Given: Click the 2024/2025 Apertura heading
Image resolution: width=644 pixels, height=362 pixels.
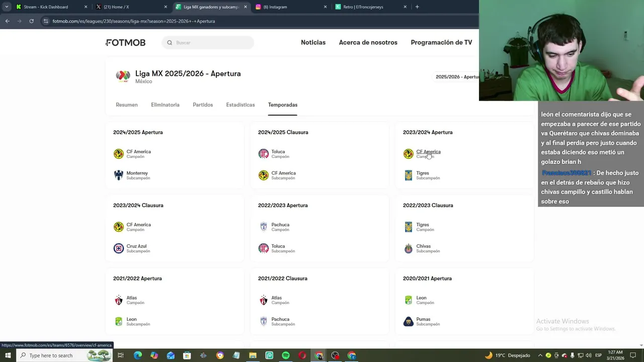Looking at the screenshot, I should point(138,132).
